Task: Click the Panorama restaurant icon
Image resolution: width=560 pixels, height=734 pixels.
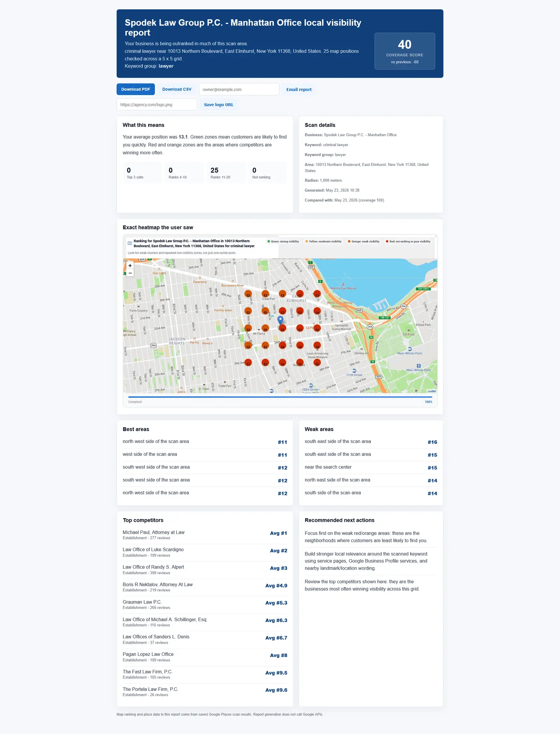Action: click(x=199, y=278)
